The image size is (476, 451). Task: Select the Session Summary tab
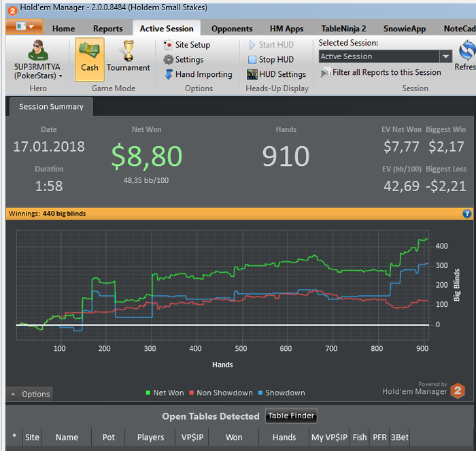51,107
